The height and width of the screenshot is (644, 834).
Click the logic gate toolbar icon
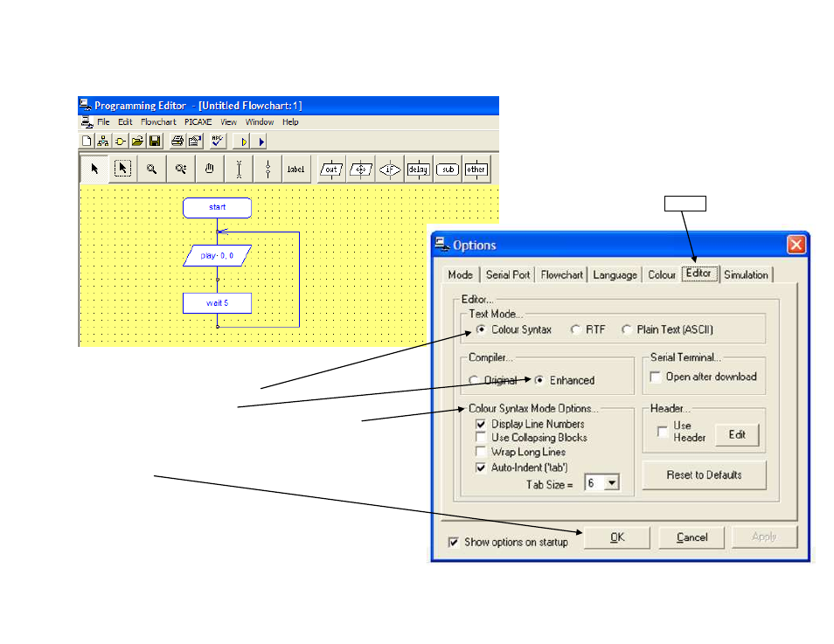tap(121, 141)
